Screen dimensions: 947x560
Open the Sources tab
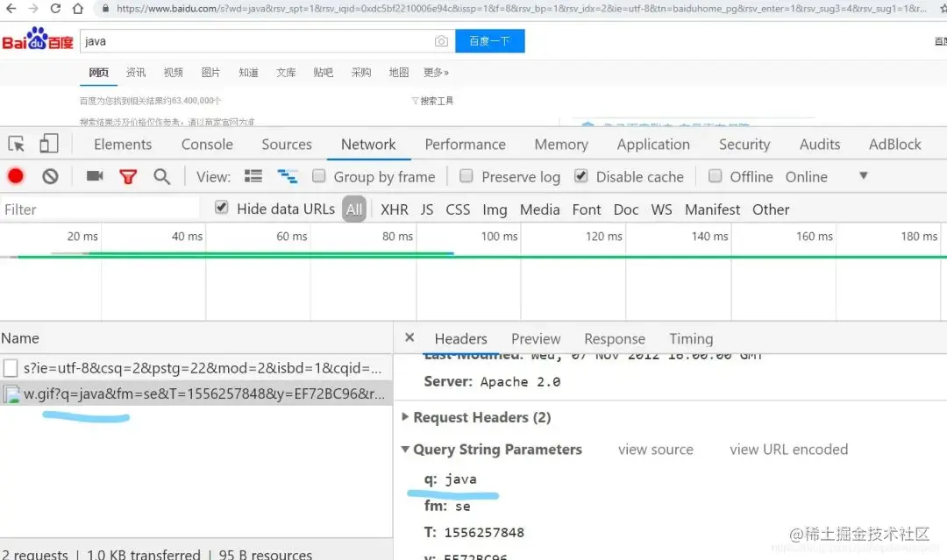click(287, 145)
